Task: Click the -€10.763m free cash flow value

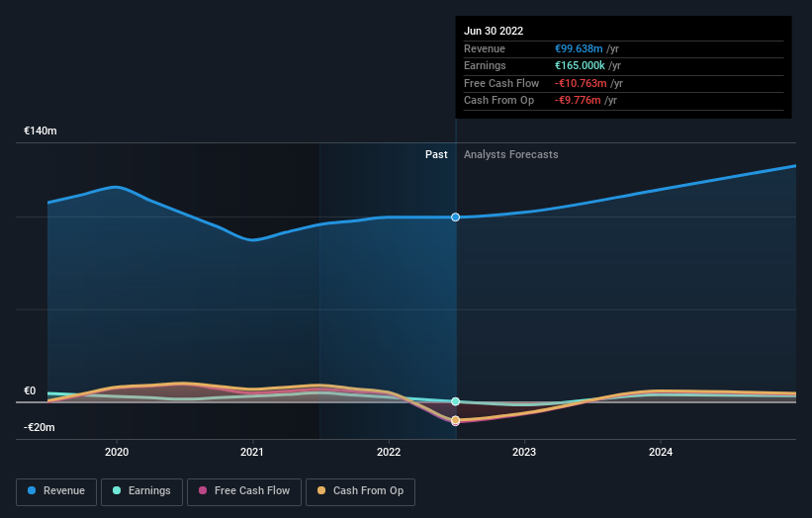Action: [581, 83]
